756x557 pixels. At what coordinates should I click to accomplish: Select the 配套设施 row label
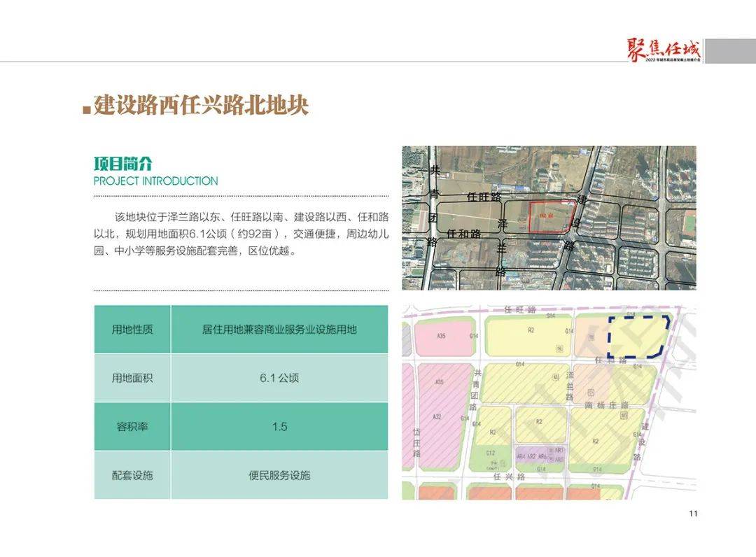pos(132,475)
